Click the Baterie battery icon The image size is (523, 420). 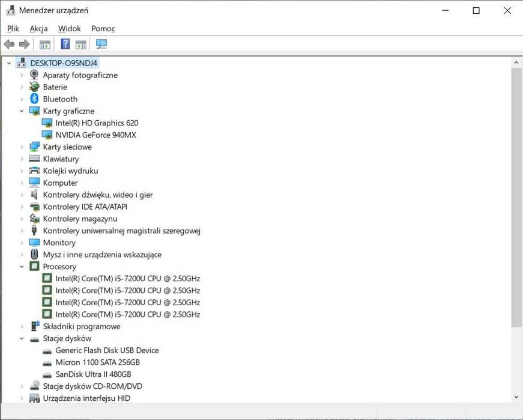[34, 87]
